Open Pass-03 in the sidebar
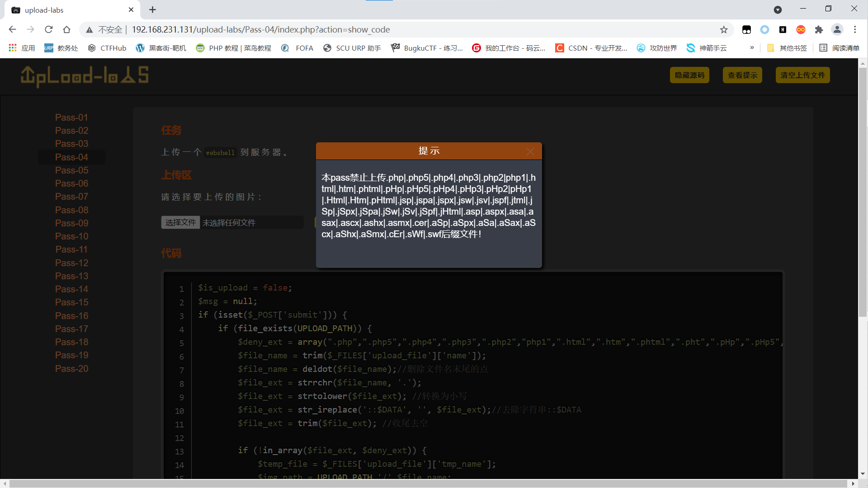Viewport: 868px width, 488px height. (71, 144)
